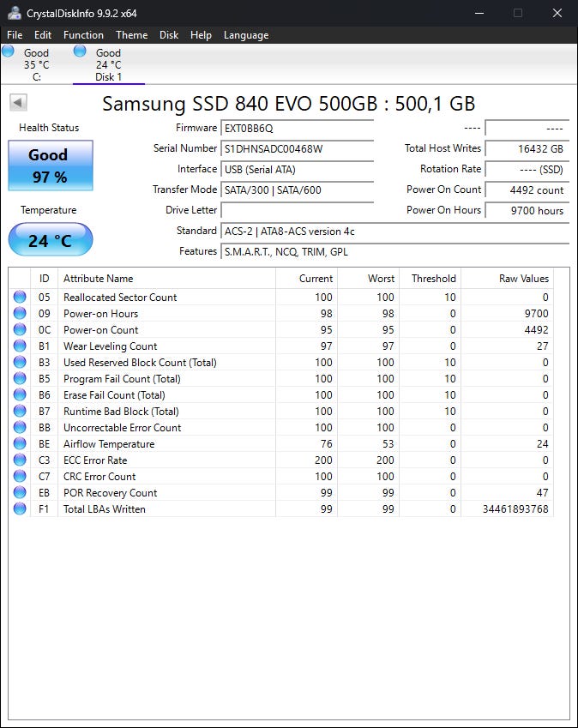Click the ECC Error Rate attribute name

coord(95,460)
